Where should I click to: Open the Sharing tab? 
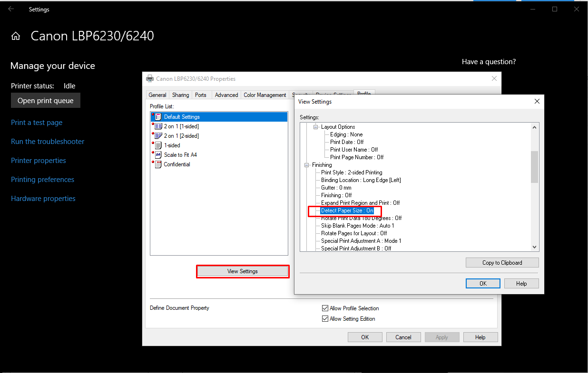(x=180, y=95)
